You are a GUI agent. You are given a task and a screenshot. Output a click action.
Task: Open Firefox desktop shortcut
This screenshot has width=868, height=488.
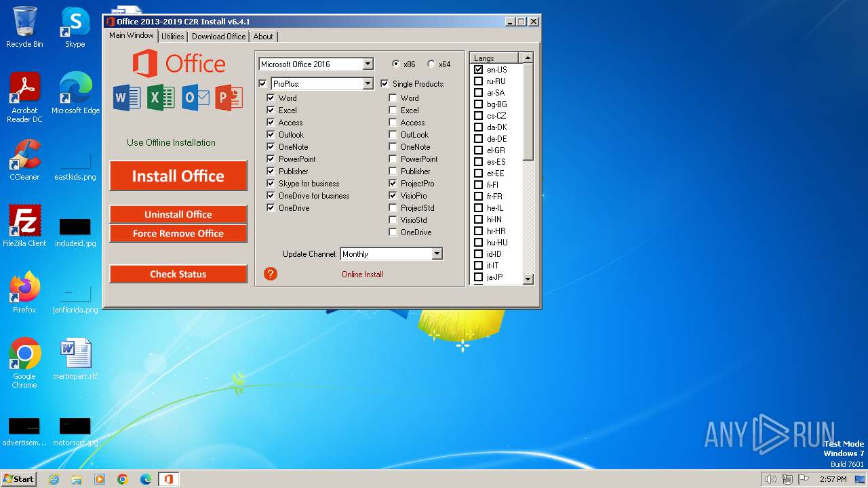(x=24, y=293)
